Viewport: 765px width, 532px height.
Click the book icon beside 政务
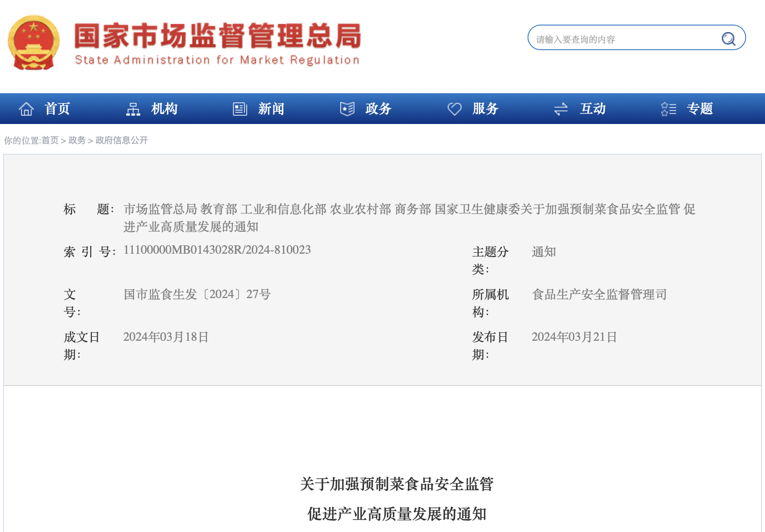pos(347,109)
